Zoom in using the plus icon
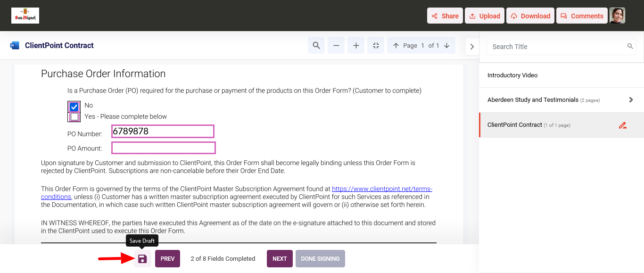644x273 pixels. click(356, 46)
